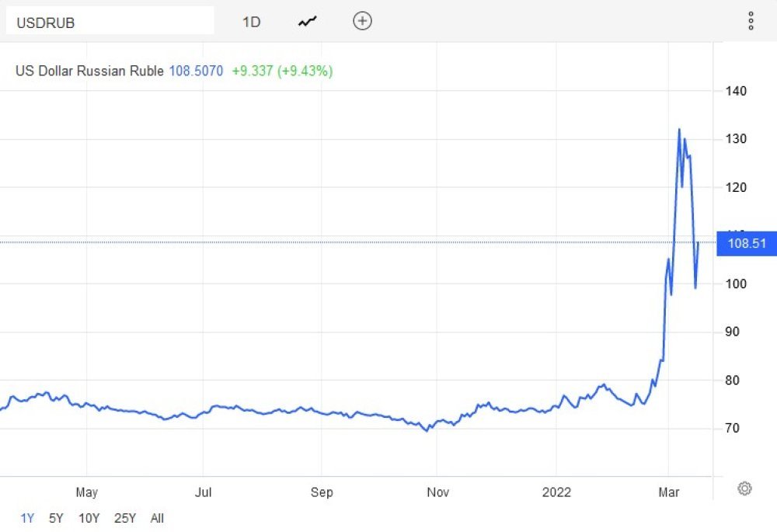Open the three-dot options menu
Image resolution: width=777 pixels, height=532 pixels.
751,21
